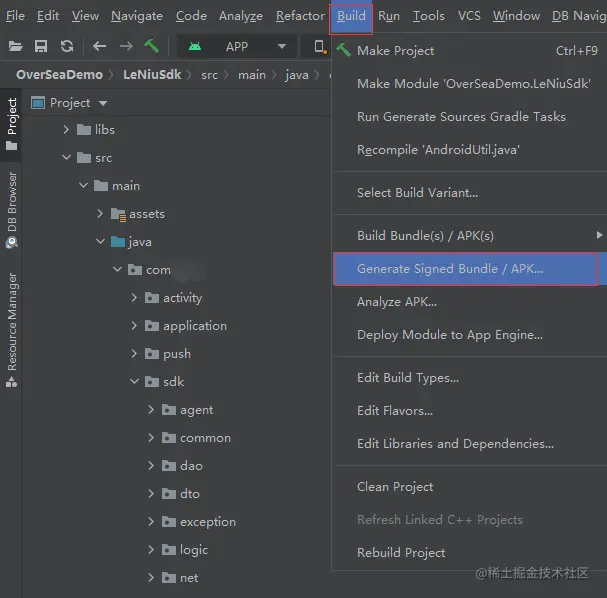The width and height of the screenshot is (607, 598).
Task: Select Make Project menu entry
Action: pyautogui.click(x=470, y=51)
